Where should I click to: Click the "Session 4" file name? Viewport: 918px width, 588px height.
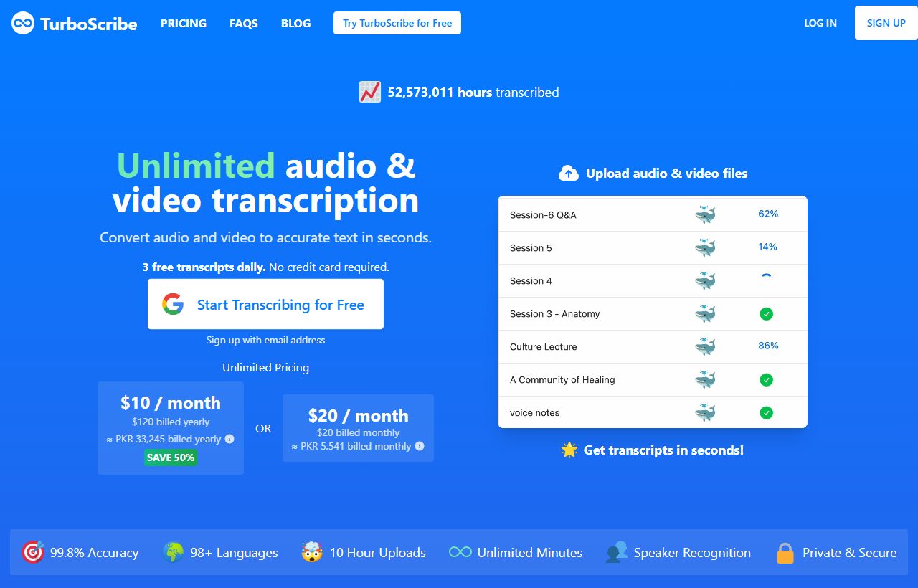pyautogui.click(x=531, y=280)
